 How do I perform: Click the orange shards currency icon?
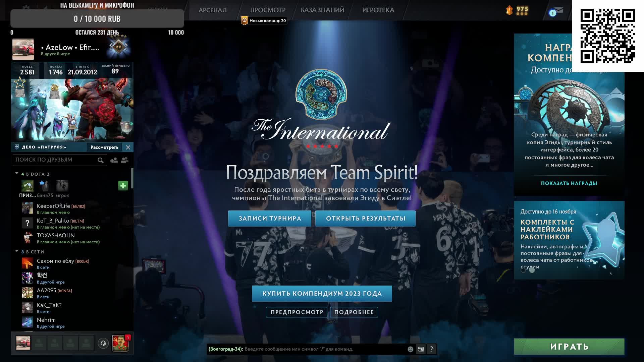point(509,10)
